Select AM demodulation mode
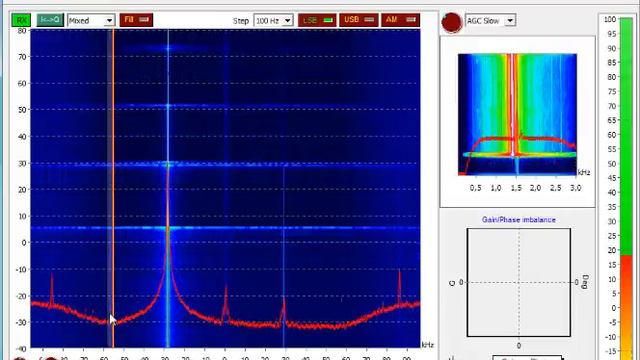 (400, 20)
